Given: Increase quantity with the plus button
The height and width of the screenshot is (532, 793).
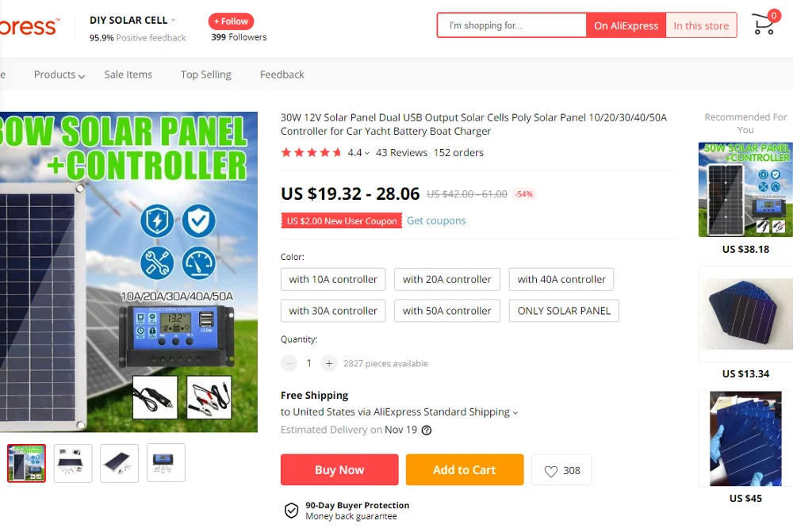Looking at the screenshot, I should pyautogui.click(x=329, y=363).
